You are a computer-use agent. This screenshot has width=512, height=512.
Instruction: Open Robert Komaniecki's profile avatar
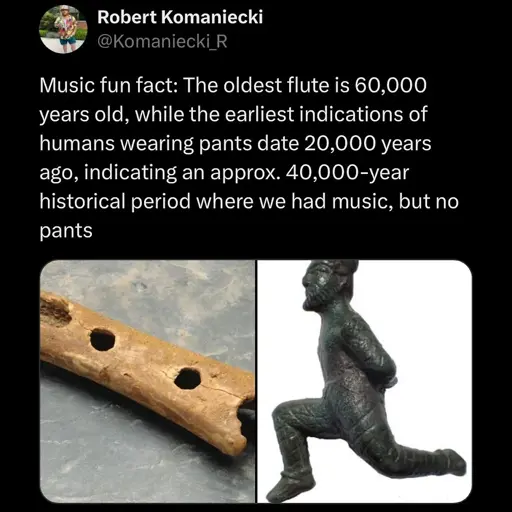(63, 29)
